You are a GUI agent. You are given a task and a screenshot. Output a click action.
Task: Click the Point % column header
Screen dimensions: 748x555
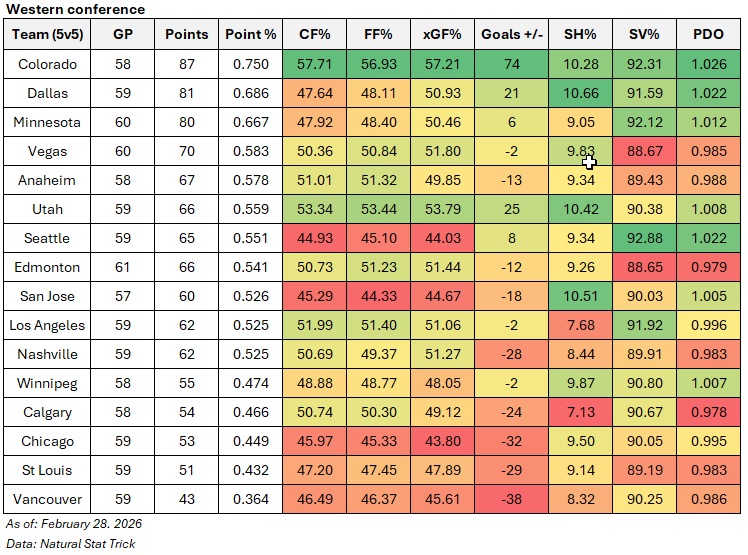click(249, 34)
